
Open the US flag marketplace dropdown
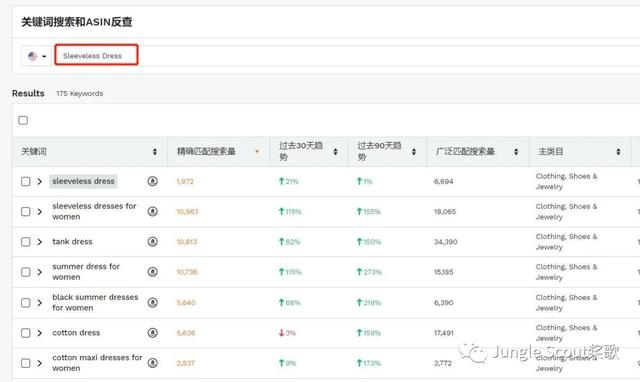tap(36, 56)
